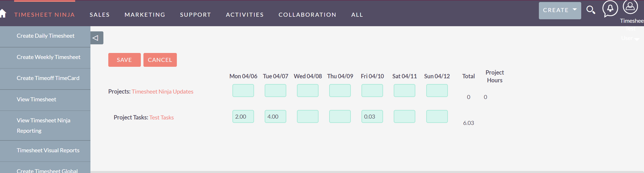Image resolution: width=644 pixels, height=173 pixels.
Task: Select Create Timeoff TimeCard in sidebar
Action: [x=48, y=78]
